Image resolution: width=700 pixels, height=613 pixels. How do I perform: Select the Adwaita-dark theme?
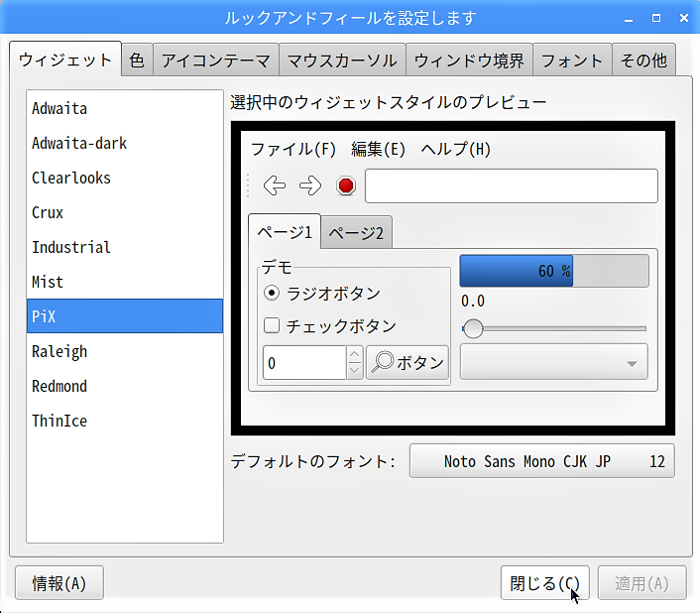click(125, 143)
